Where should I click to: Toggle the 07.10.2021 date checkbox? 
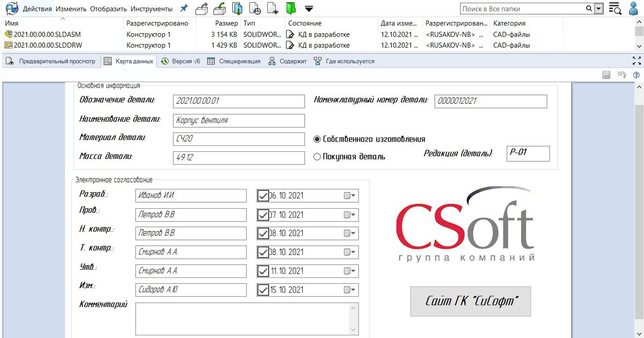[x=263, y=215]
